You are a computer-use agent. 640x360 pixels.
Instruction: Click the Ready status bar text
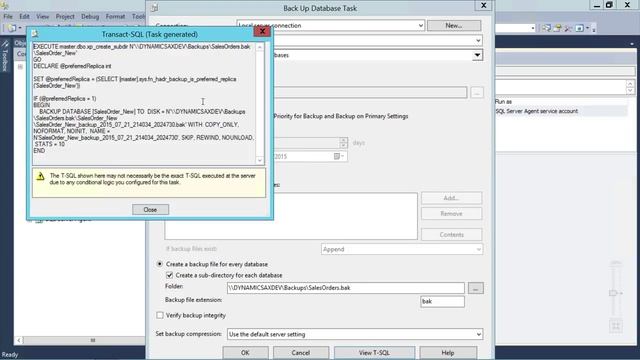click(10, 355)
